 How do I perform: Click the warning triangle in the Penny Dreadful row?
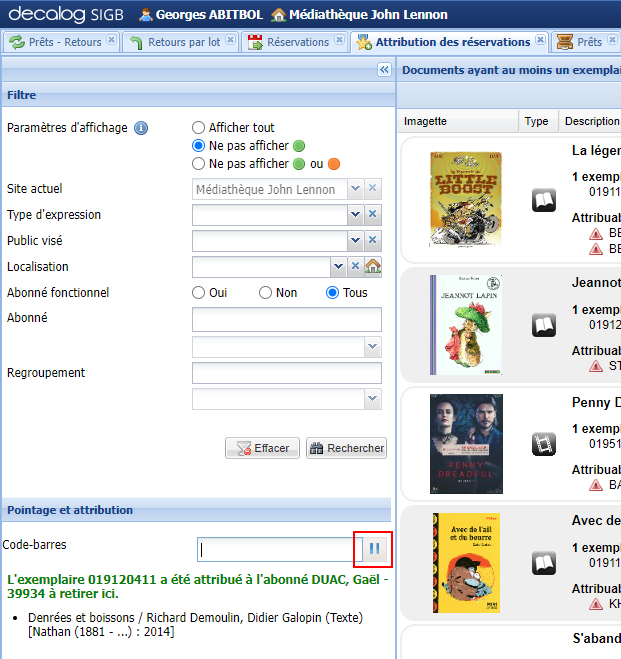tap(596, 485)
